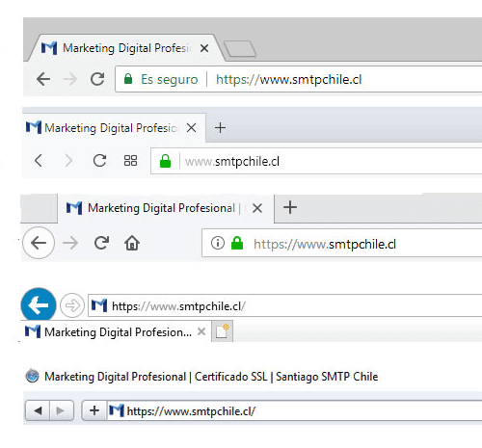482x448 pixels.
Task: Click the M favicon in Internet Explorer's address bar
Action: coord(99,305)
